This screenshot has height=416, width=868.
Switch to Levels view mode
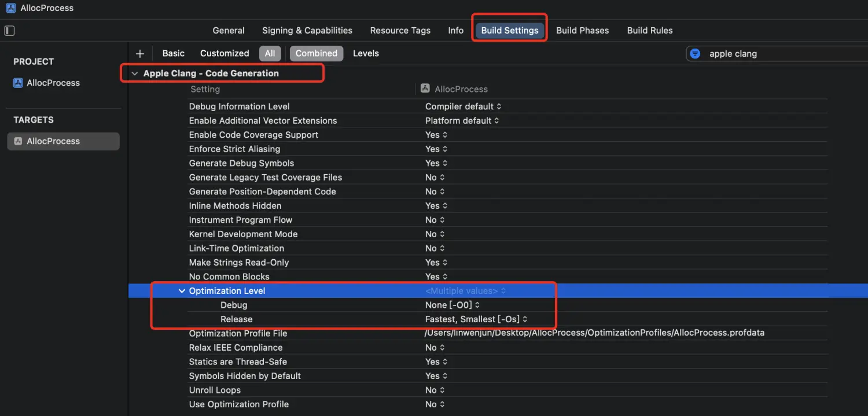pyautogui.click(x=366, y=53)
